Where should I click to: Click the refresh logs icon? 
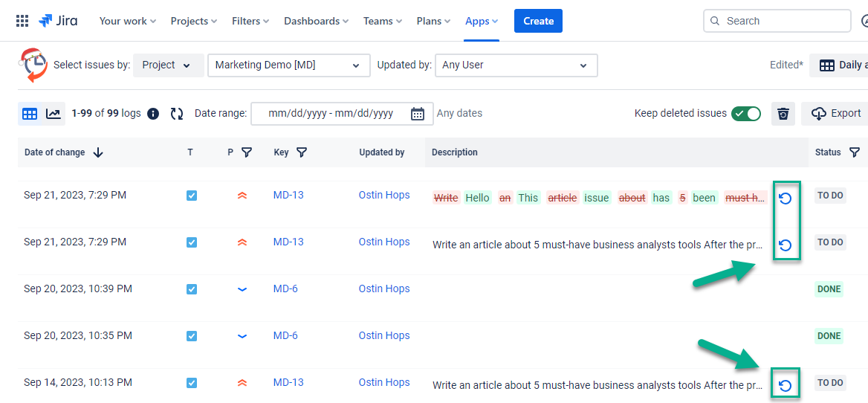click(177, 114)
